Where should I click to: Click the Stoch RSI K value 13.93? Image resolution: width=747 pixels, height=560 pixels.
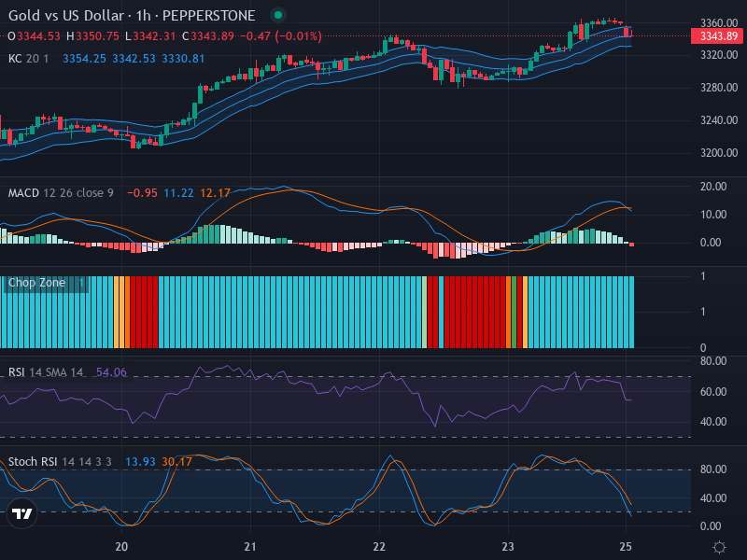click(x=141, y=461)
